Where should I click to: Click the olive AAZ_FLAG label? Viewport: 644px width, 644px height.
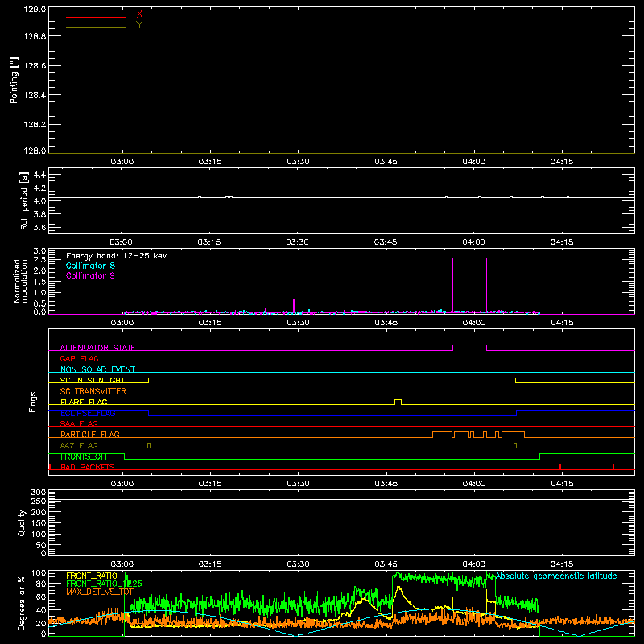pyautogui.click(x=79, y=446)
